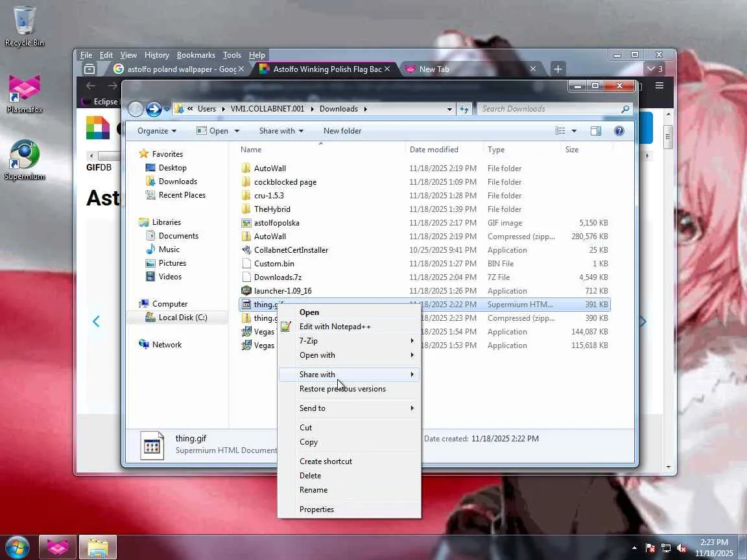
Task: Switch to Windows Explorer in the taskbar
Action: [x=98, y=547]
